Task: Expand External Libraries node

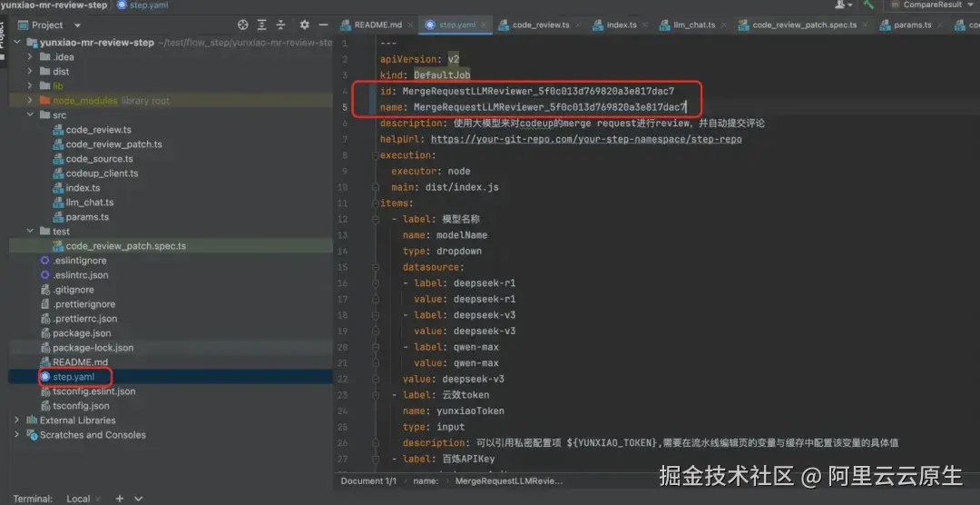Action: 17,421
